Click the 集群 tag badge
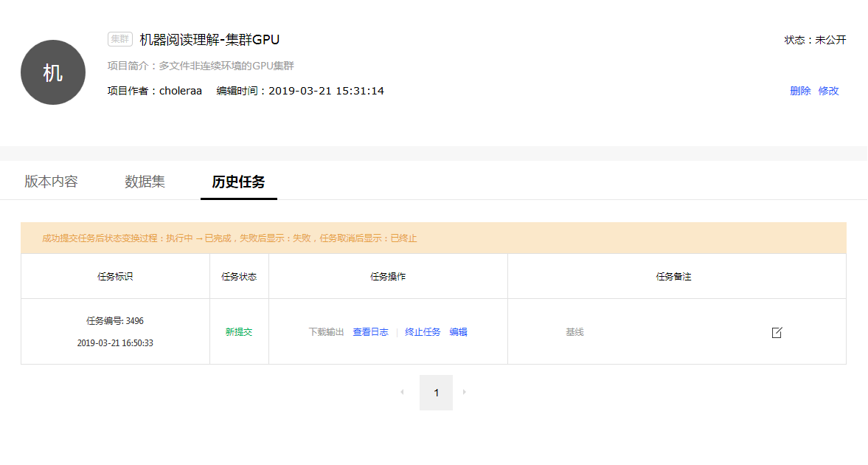The height and width of the screenshot is (465, 868). (x=119, y=39)
